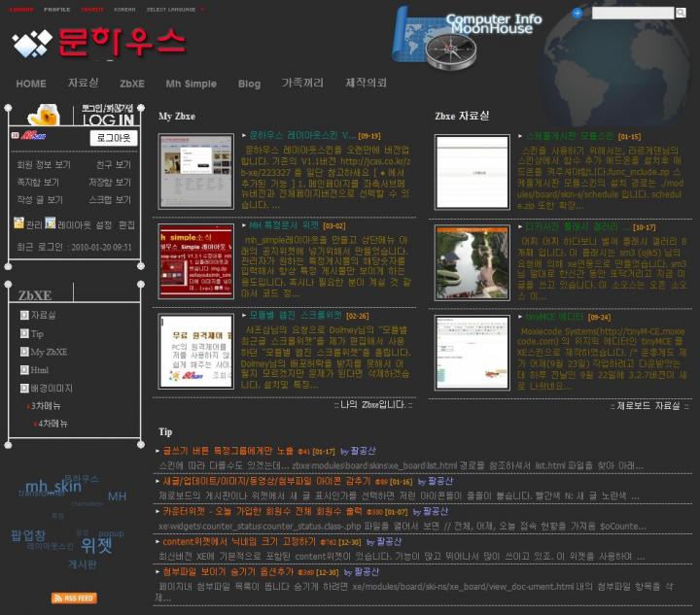
Task: Open Tip post 새글/업데이트 아이콘 감추기
Action: point(266,481)
